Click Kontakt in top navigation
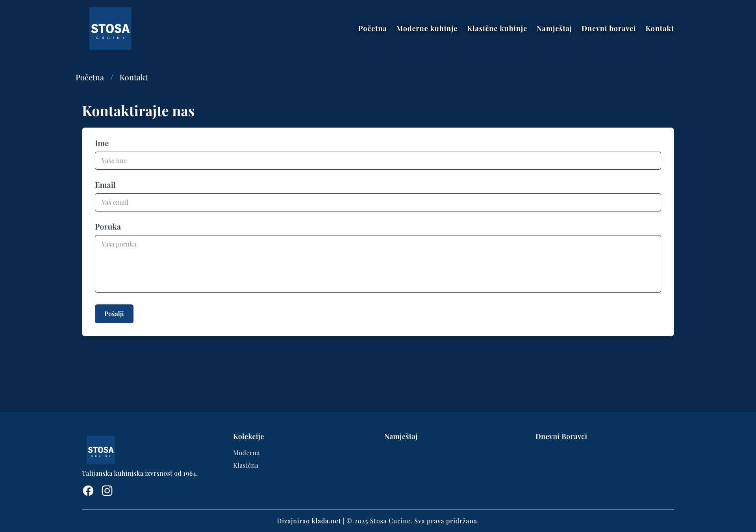 pos(660,28)
